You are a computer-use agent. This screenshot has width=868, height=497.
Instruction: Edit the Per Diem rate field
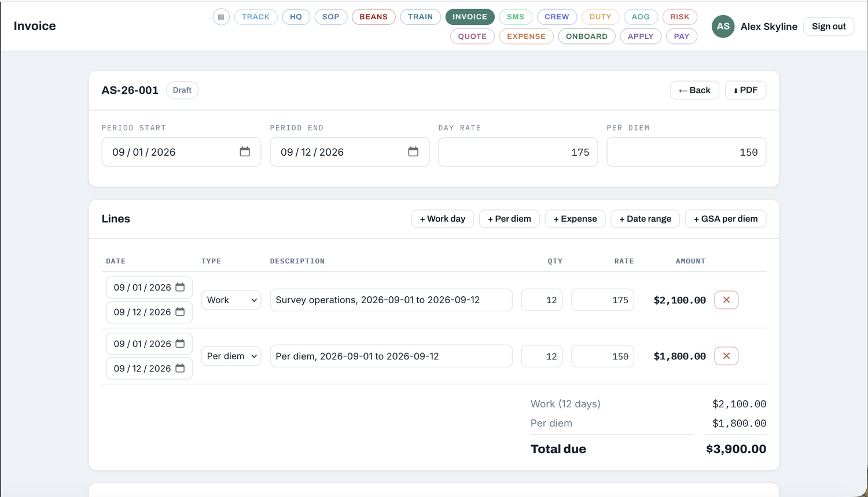686,152
